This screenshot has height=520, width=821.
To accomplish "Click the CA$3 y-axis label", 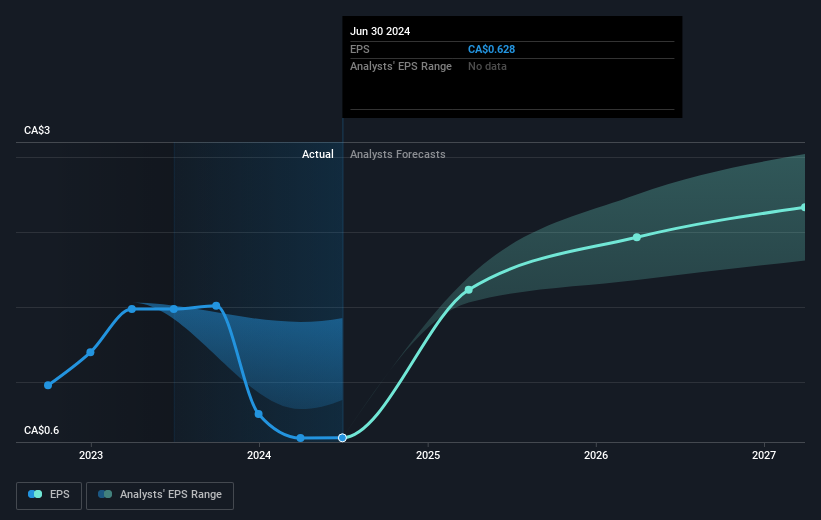I will click(37, 130).
